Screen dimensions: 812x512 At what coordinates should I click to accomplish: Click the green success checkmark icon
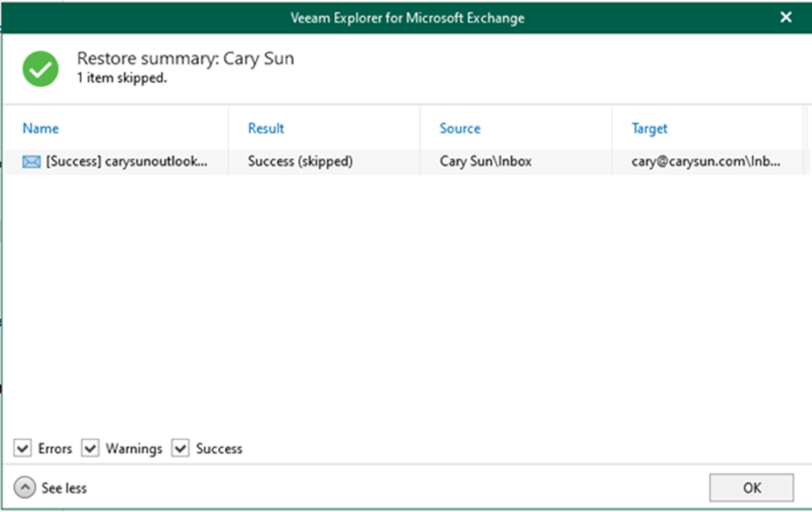click(40, 69)
